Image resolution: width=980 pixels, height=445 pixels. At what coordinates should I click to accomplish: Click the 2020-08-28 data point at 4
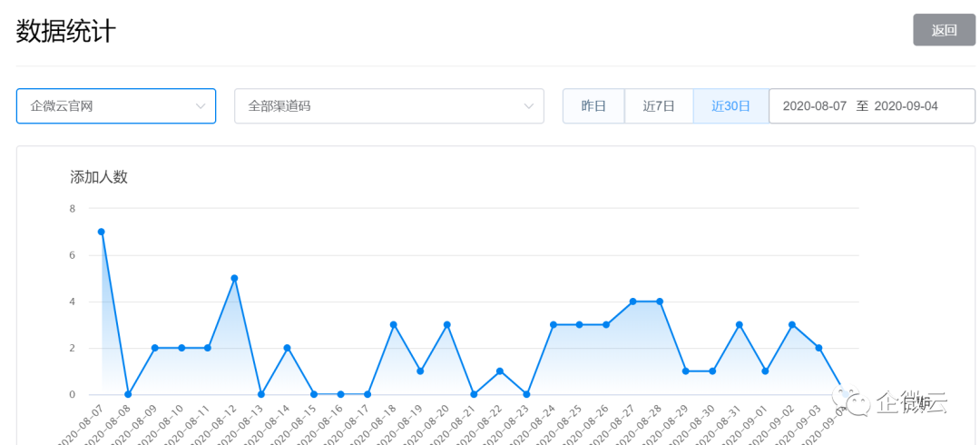tap(660, 301)
